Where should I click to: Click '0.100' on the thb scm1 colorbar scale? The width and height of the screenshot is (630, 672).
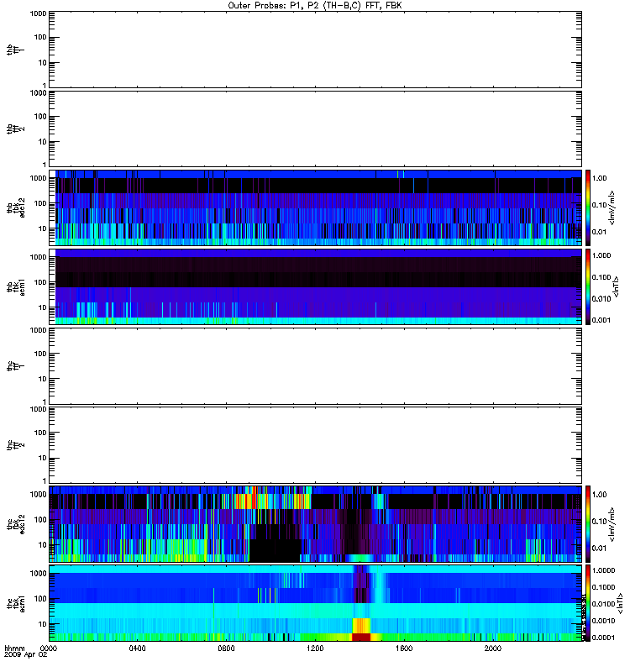(601, 277)
